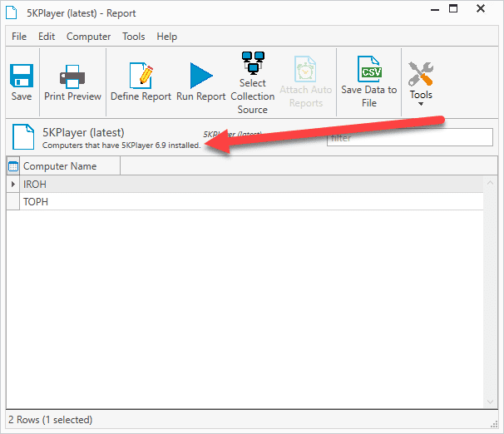Click the Attach Auto Reports icon
This screenshot has height=434, width=504.
pyautogui.click(x=305, y=69)
